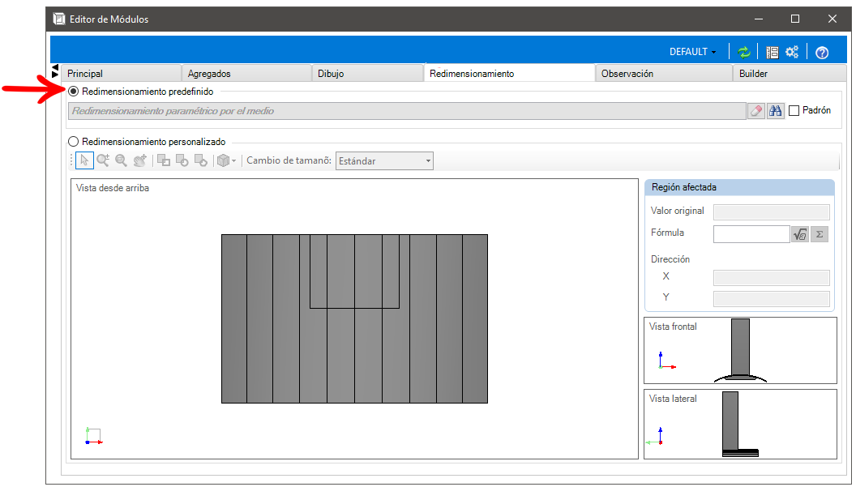Search predefined resizing with the binoculars icon
This screenshot has width=856, height=504.
coord(775,111)
